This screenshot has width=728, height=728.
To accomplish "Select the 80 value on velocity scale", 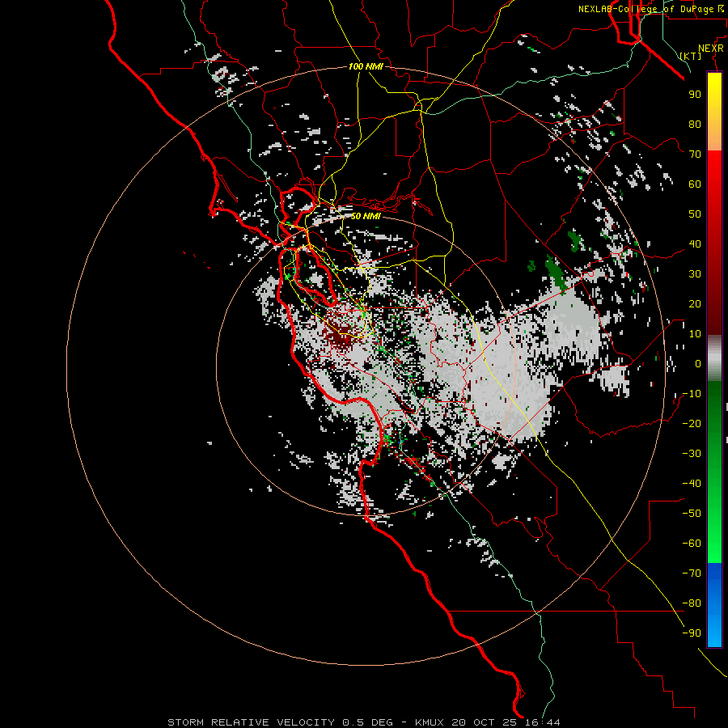I will pos(695,124).
